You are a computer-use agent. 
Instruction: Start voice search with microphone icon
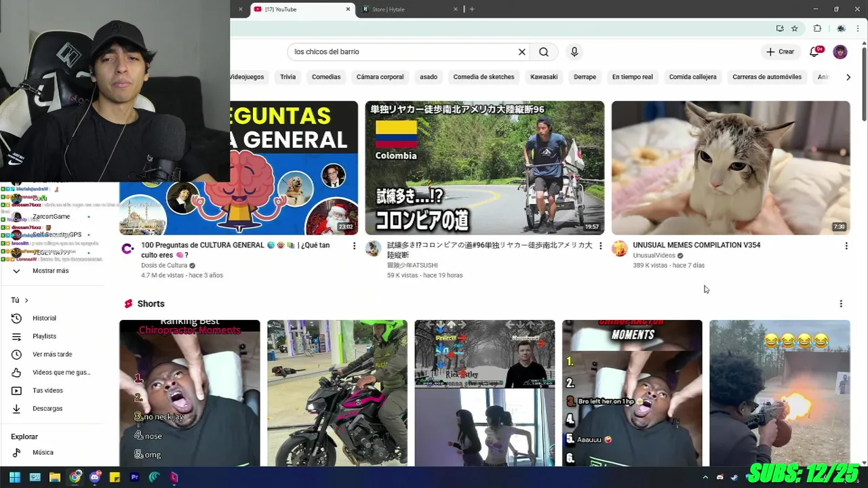pos(574,52)
